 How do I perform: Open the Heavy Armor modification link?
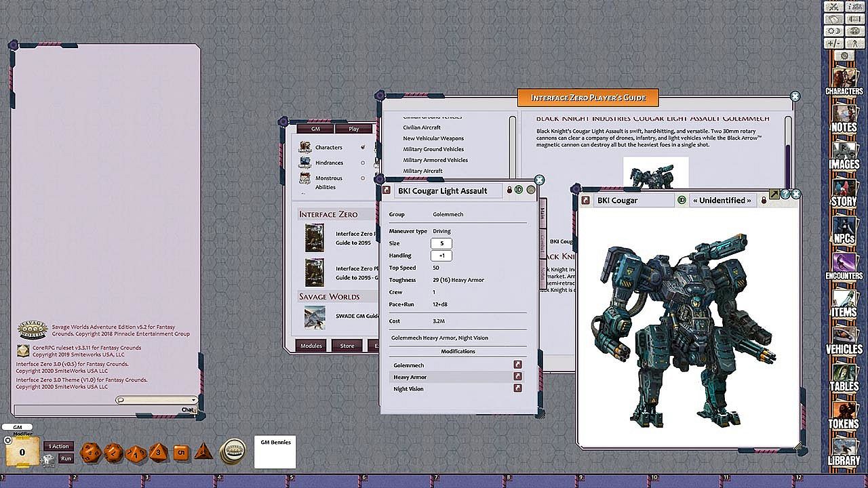tap(517, 377)
